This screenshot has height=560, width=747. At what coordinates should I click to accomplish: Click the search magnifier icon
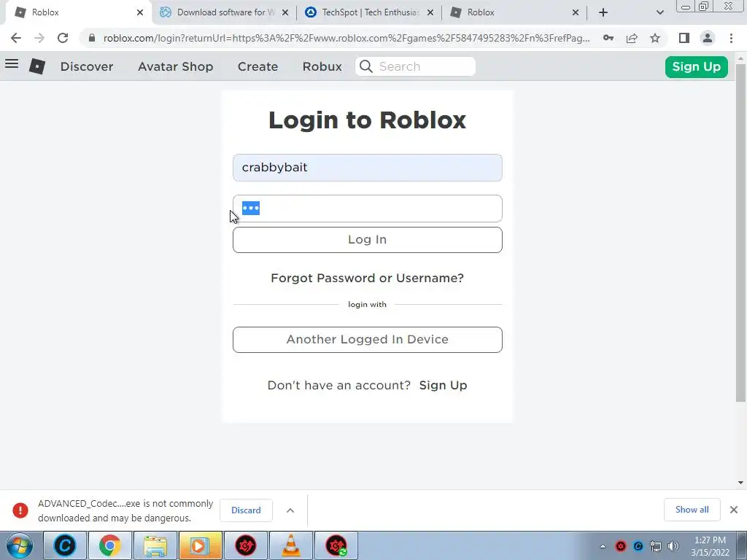click(366, 66)
